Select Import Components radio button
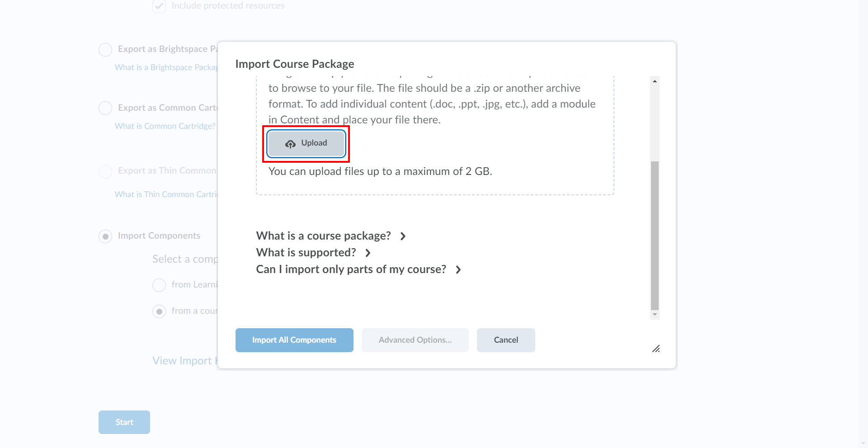Screen dimensions: 868x448 [x=105, y=236]
